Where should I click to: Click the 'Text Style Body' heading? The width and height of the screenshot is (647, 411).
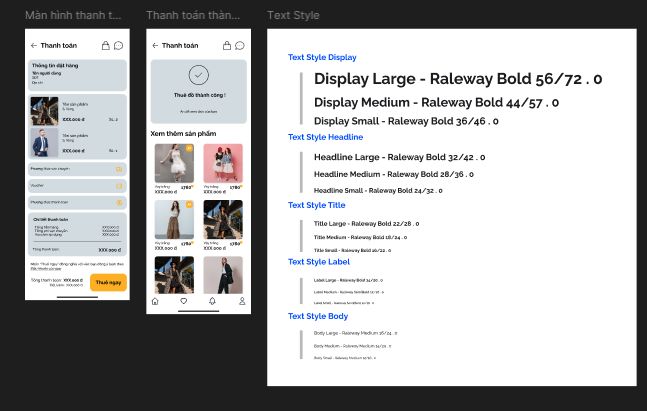(318, 316)
